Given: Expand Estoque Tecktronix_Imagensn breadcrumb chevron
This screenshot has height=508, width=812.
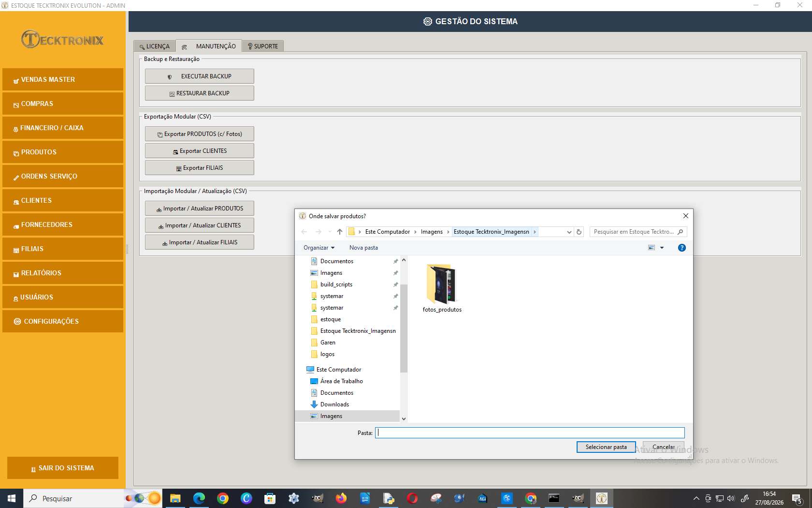Looking at the screenshot, I should 535,232.
